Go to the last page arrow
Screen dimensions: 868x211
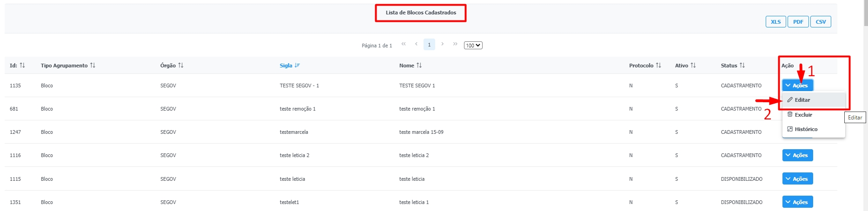(x=455, y=44)
